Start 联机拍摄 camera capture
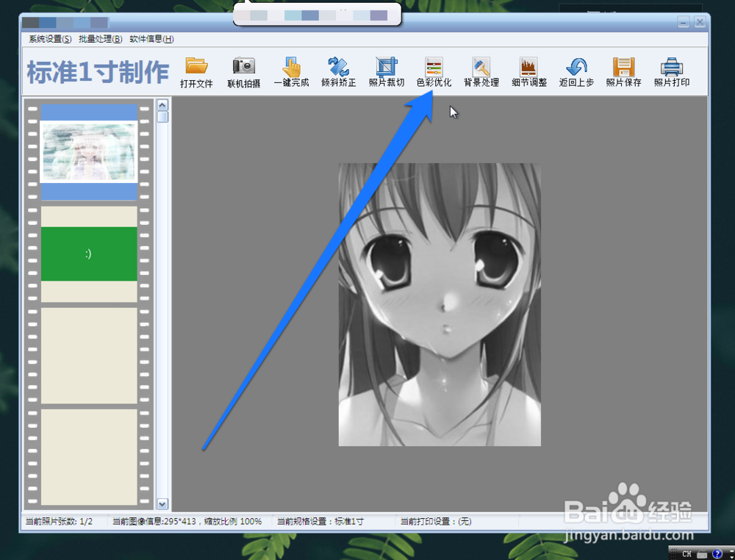This screenshot has width=735, height=560. (x=244, y=72)
